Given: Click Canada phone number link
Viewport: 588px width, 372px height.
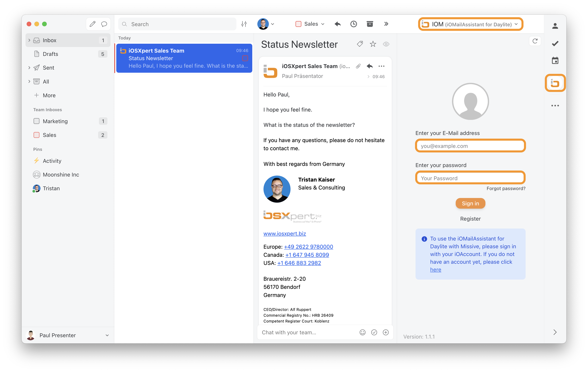Looking at the screenshot, I should [x=307, y=255].
